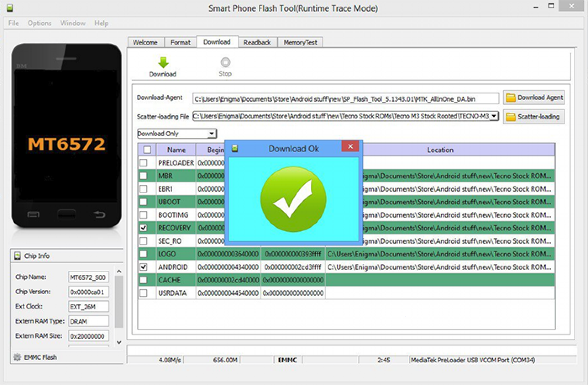Open the Scatter-loading folder icon
The height and width of the screenshot is (385, 588).
click(x=511, y=117)
